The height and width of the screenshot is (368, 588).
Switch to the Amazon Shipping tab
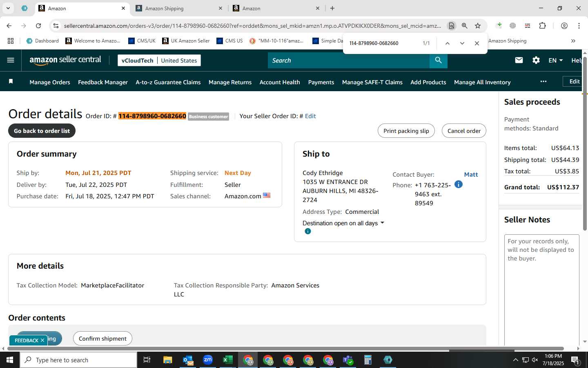tap(179, 8)
